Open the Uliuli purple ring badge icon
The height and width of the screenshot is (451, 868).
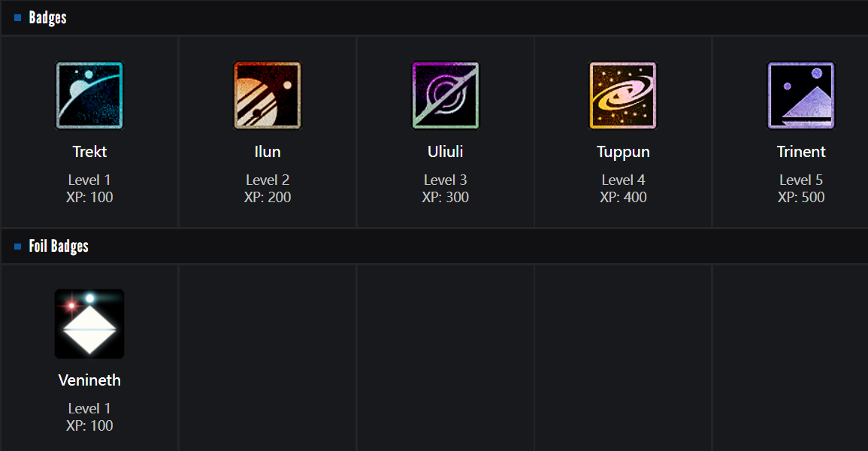(446, 95)
